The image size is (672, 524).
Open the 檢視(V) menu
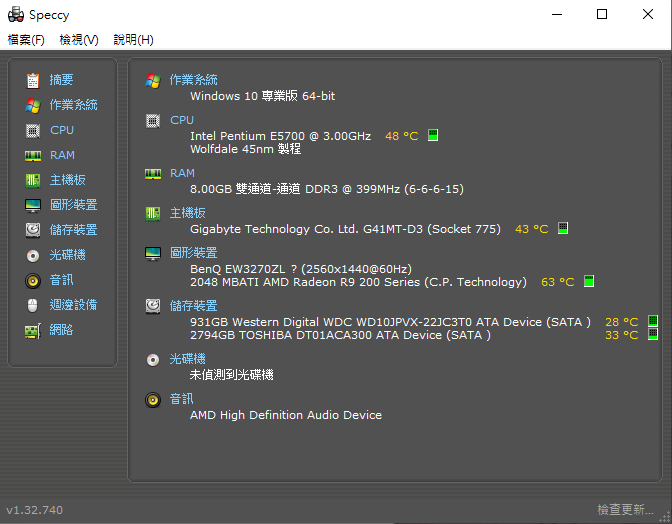(x=79, y=40)
